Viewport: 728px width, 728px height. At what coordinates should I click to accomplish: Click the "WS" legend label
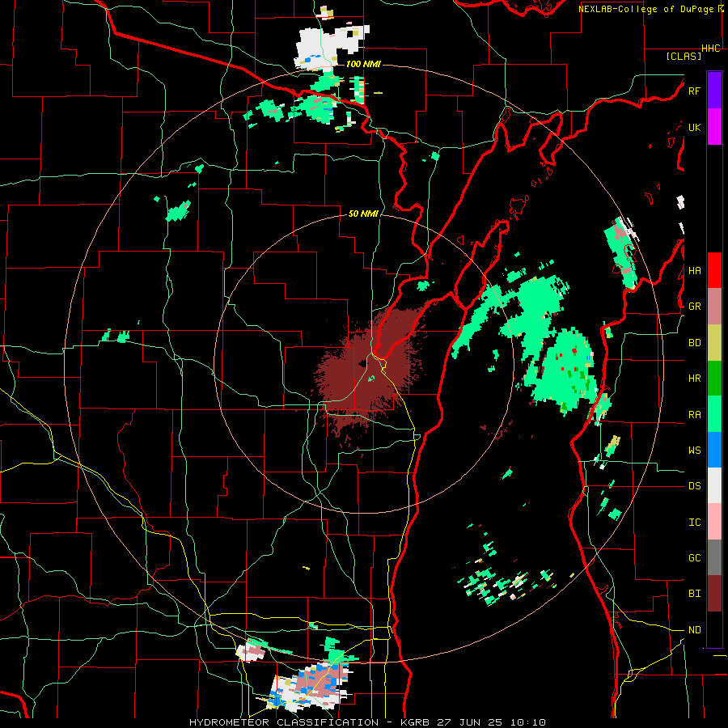point(694,451)
